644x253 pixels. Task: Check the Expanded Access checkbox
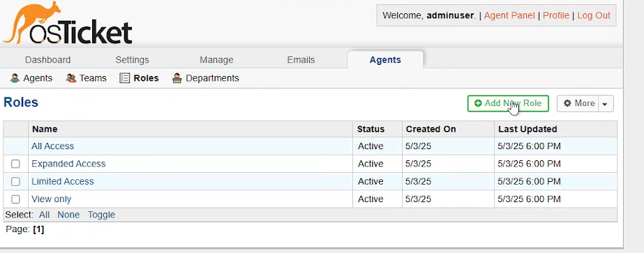click(x=15, y=164)
